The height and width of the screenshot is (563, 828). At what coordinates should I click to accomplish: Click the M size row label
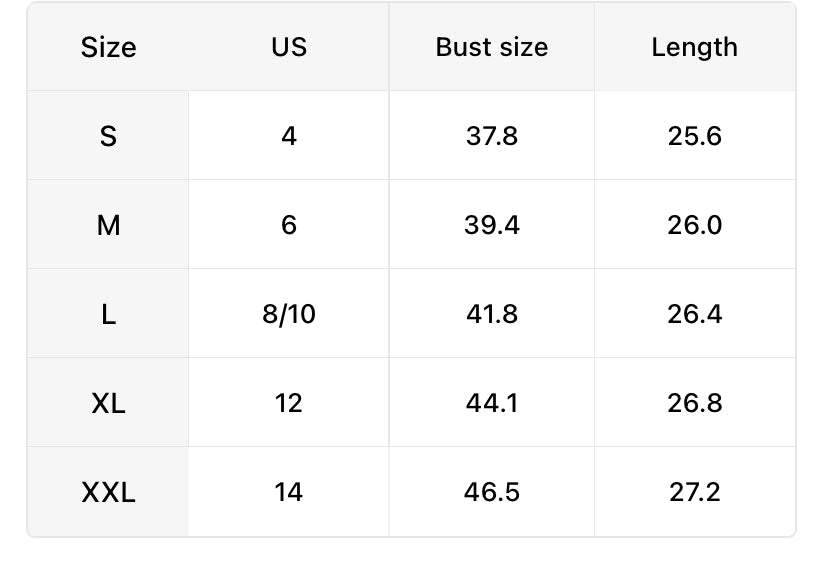coord(108,225)
